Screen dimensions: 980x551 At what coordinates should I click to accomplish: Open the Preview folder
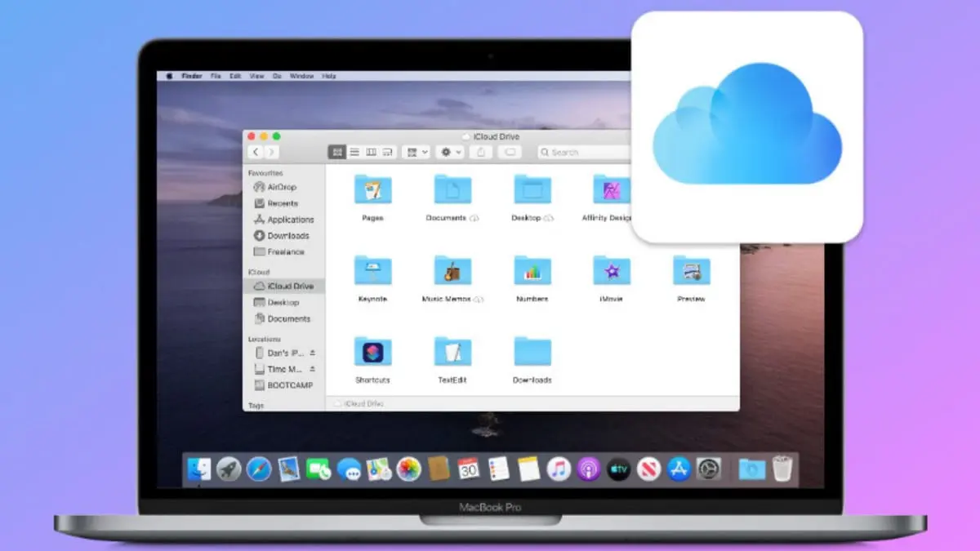pyautogui.click(x=691, y=270)
